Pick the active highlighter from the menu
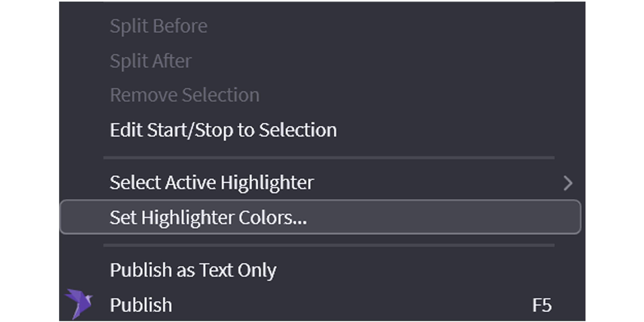 click(x=211, y=183)
